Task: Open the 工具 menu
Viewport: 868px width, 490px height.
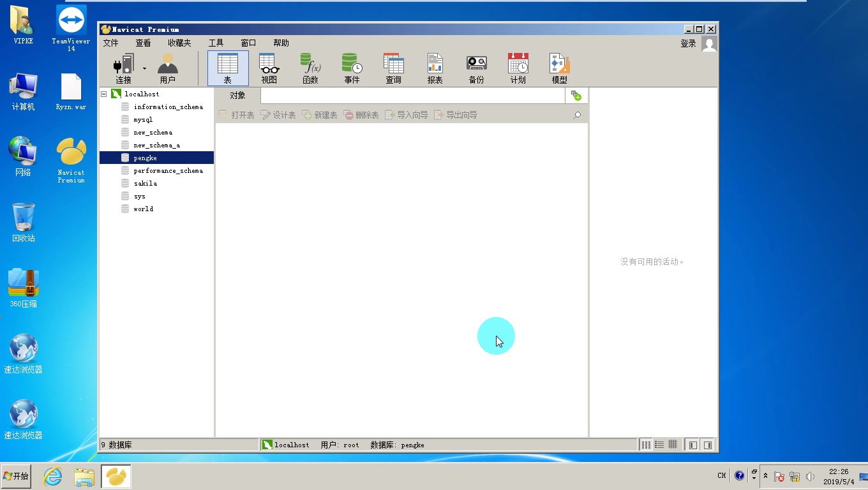Action: (216, 43)
